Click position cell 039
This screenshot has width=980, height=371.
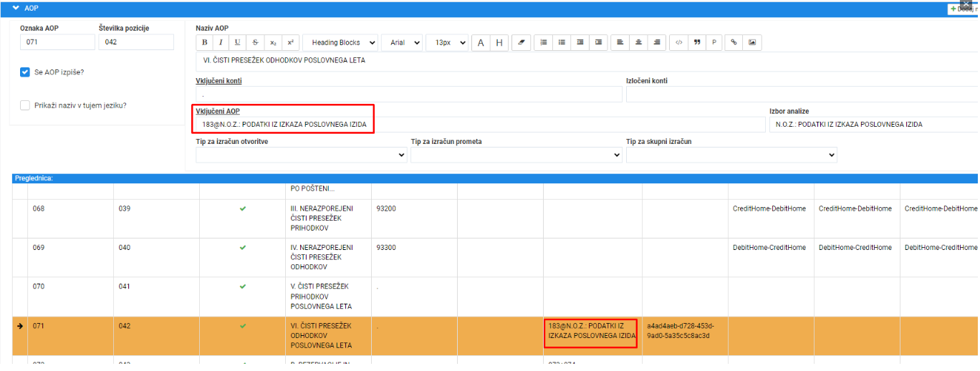pyautogui.click(x=156, y=218)
